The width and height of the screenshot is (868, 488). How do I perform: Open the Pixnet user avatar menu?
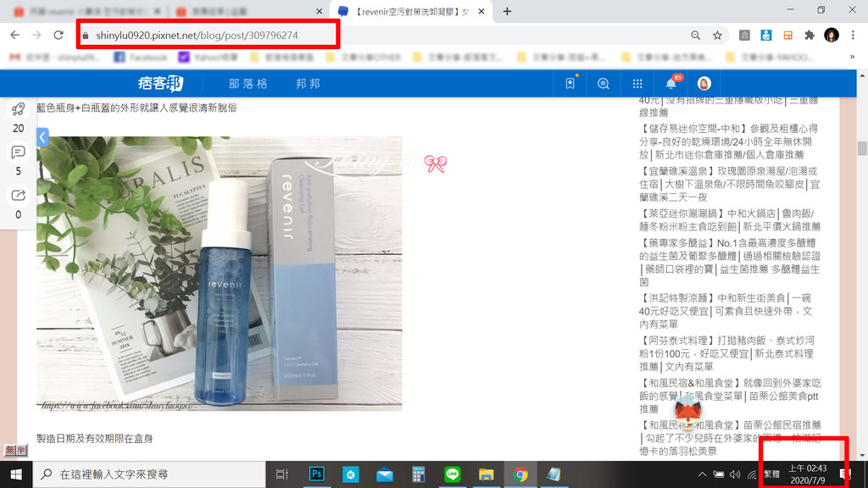click(704, 84)
